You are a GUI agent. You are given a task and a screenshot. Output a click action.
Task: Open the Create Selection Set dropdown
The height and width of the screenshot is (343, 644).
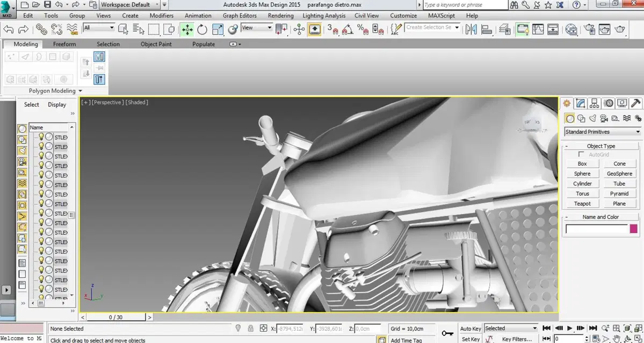click(x=432, y=27)
